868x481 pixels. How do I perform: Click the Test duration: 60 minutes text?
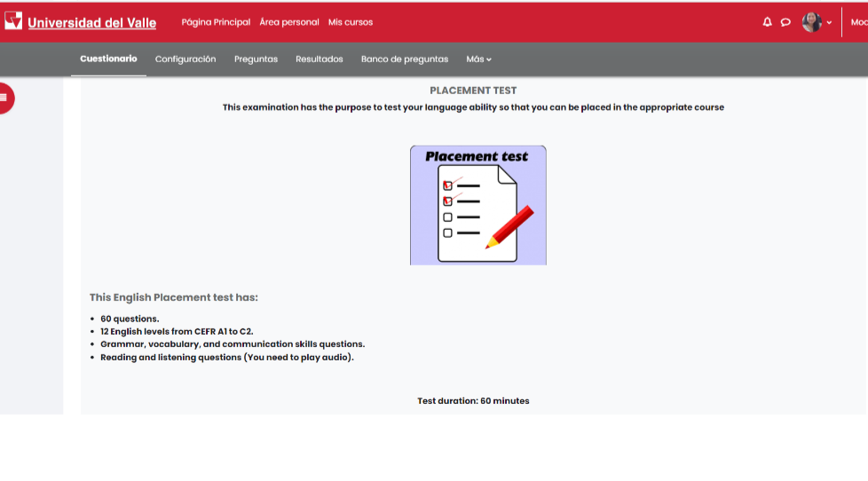pyautogui.click(x=473, y=401)
